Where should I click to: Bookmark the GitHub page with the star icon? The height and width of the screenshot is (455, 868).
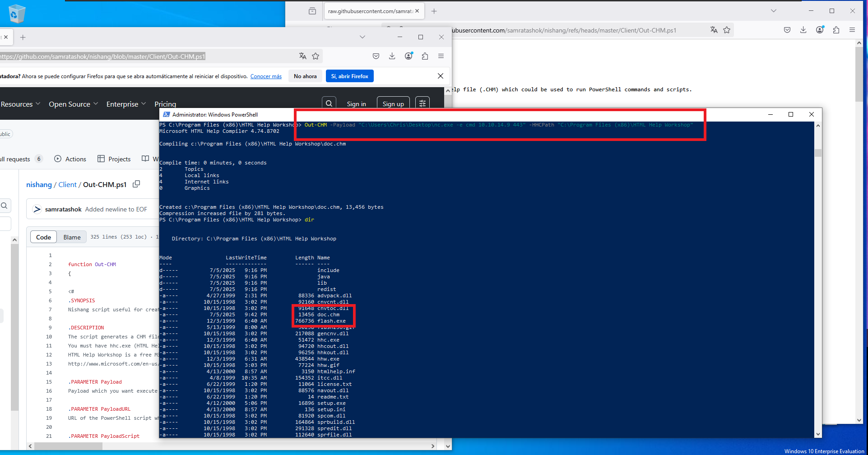pos(316,56)
